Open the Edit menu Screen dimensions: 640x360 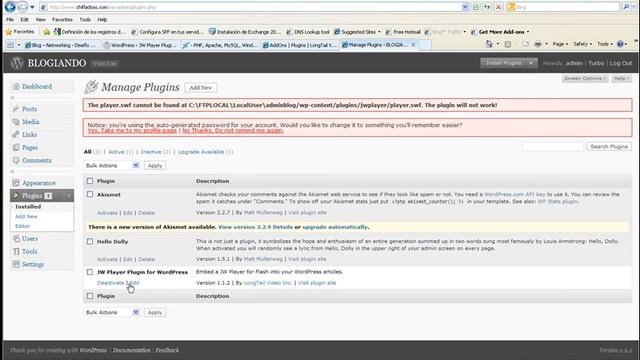pyautogui.click(x=24, y=20)
